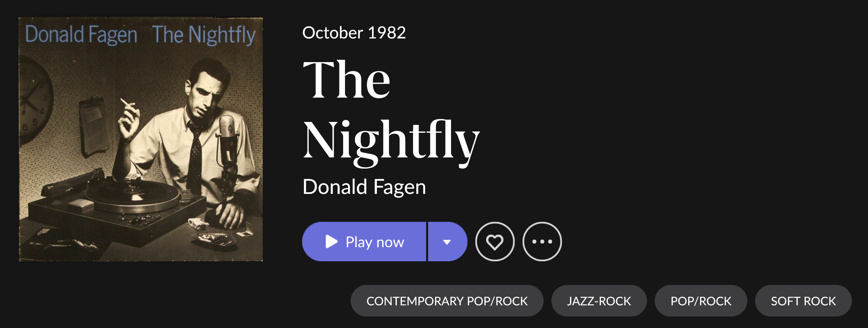This screenshot has height=328, width=868.
Task: Select the Jazz-Rock genre tag
Action: pos(599,301)
